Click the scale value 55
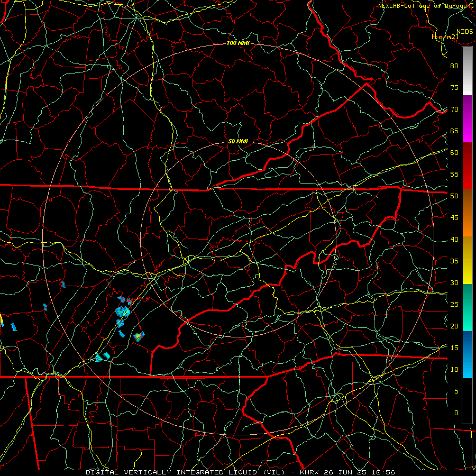476x476 pixels. click(x=454, y=174)
